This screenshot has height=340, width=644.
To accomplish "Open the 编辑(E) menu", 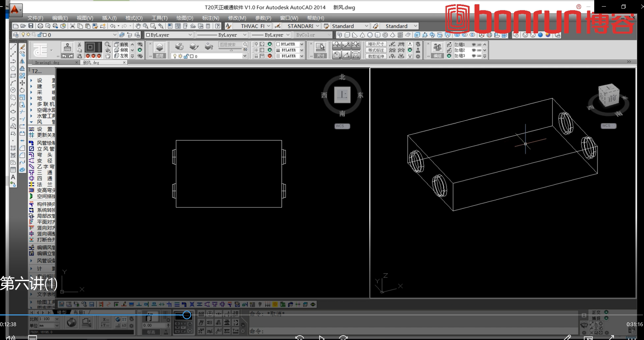I will click(x=60, y=18).
